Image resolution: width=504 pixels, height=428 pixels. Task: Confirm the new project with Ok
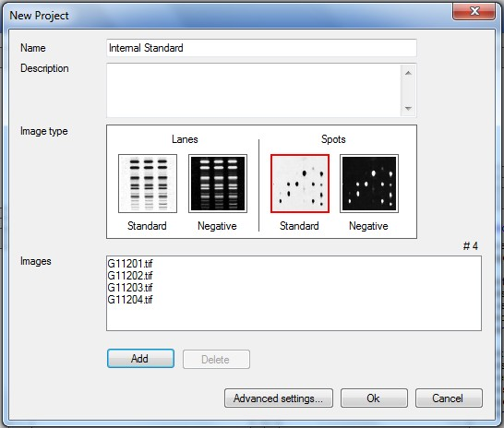(374, 398)
